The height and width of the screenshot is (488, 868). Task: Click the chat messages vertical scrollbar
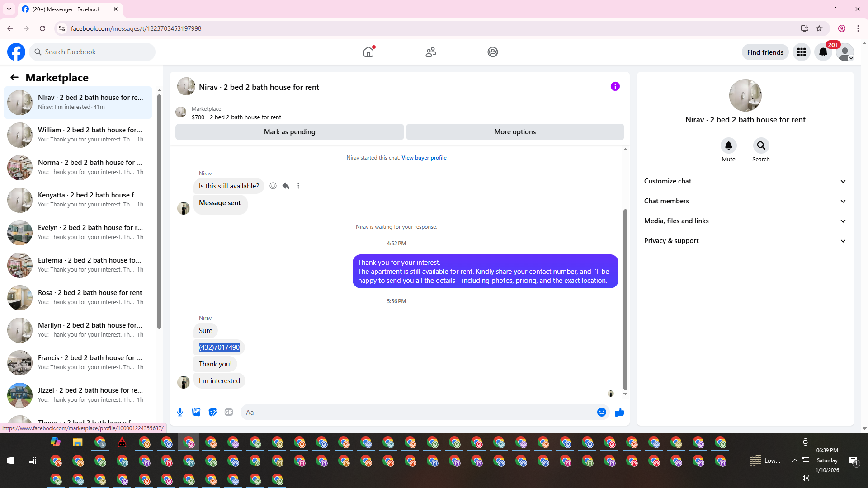click(625, 298)
